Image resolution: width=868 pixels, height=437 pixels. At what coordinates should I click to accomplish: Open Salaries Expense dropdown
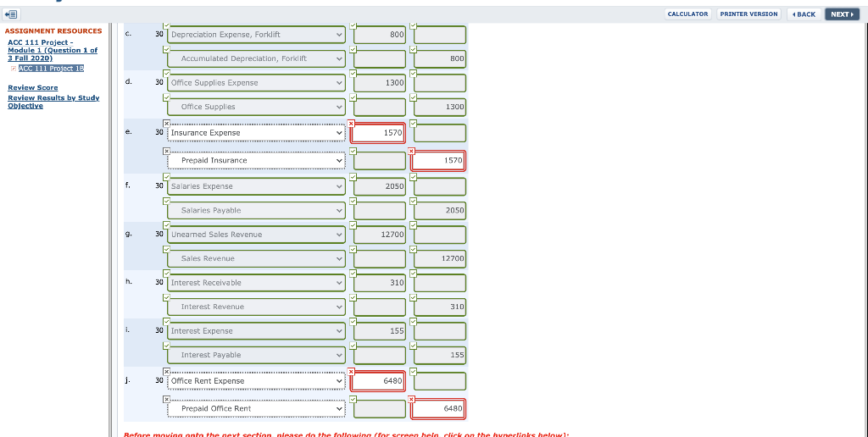click(256, 186)
